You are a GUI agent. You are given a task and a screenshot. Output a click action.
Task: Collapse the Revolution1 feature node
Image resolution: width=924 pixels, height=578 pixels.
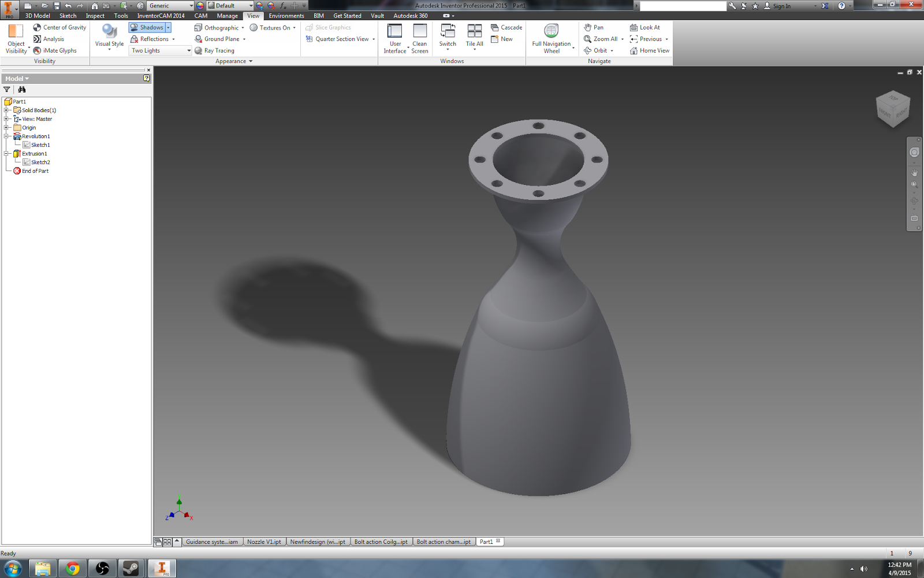pos(6,136)
